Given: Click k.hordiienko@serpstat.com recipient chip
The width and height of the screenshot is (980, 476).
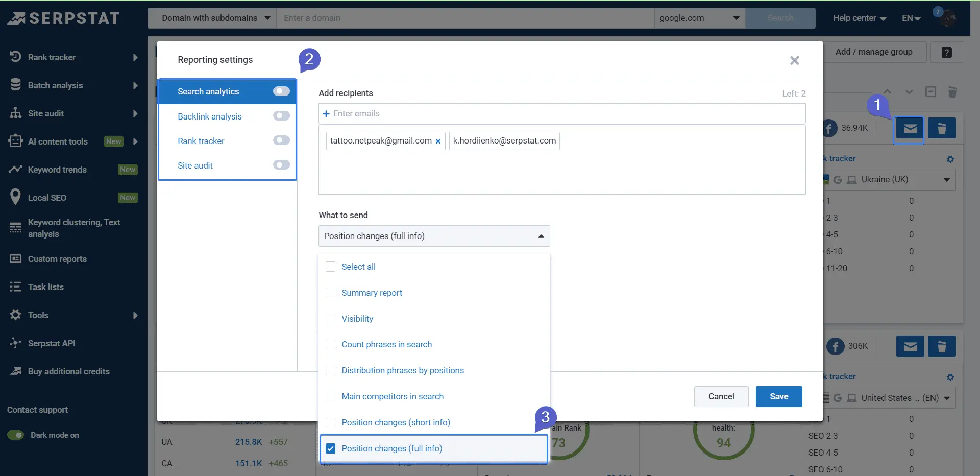Looking at the screenshot, I should click(x=504, y=141).
